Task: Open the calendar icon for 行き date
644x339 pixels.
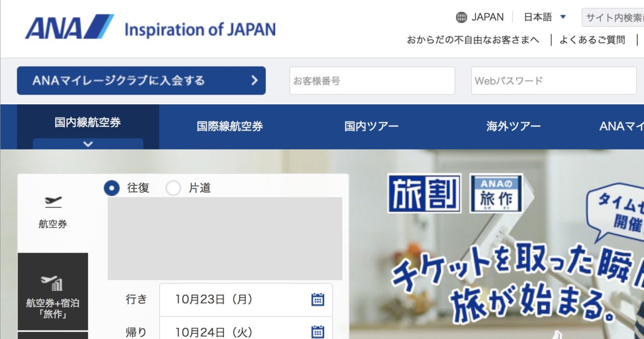Action: (x=318, y=299)
